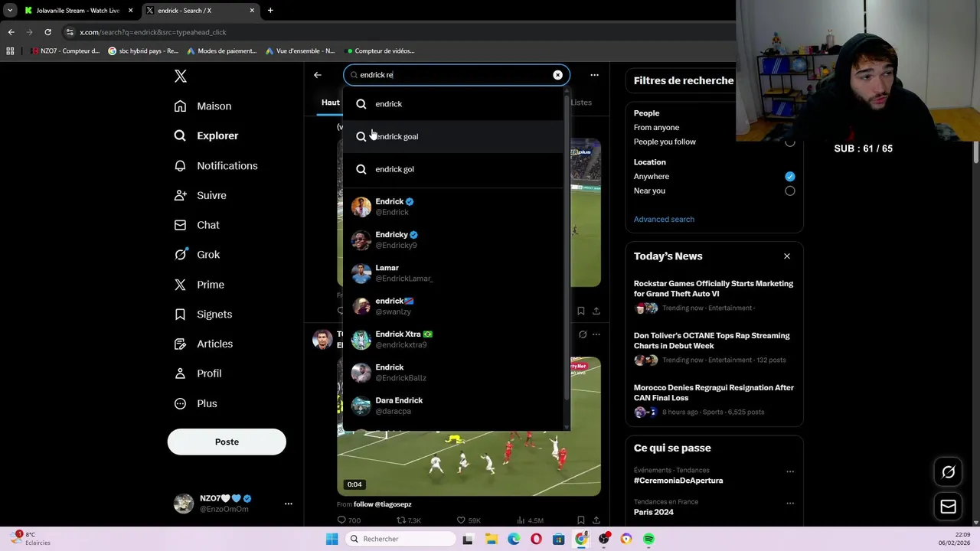The width and height of the screenshot is (980, 551).
Task: Open the Suivre page
Action: 200,195
